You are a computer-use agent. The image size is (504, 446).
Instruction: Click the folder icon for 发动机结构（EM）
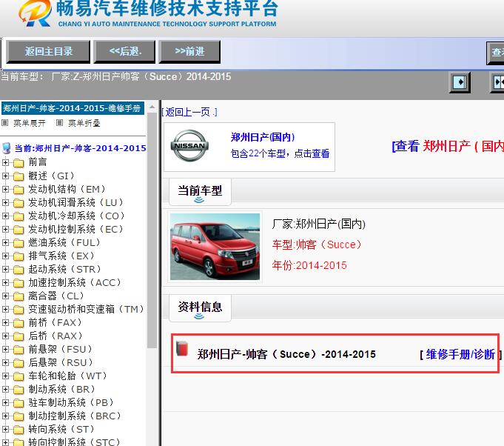click(19, 190)
